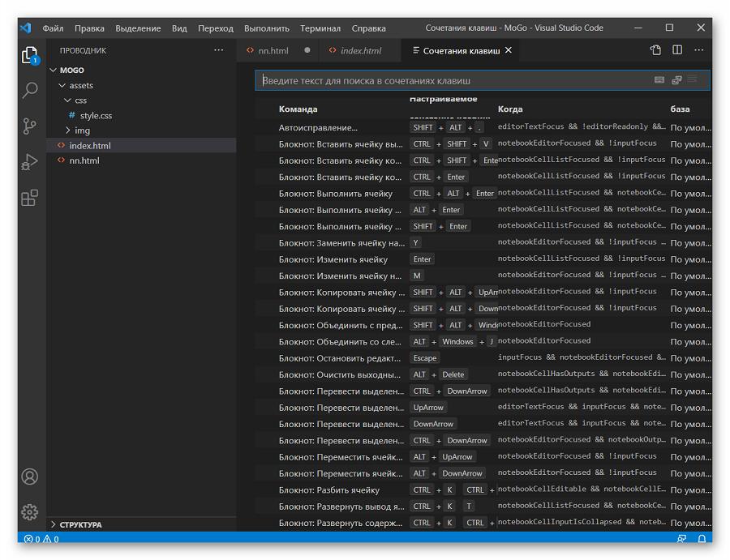Split the editor to the right
This screenshot has height=560, width=730.
click(x=677, y=49)
